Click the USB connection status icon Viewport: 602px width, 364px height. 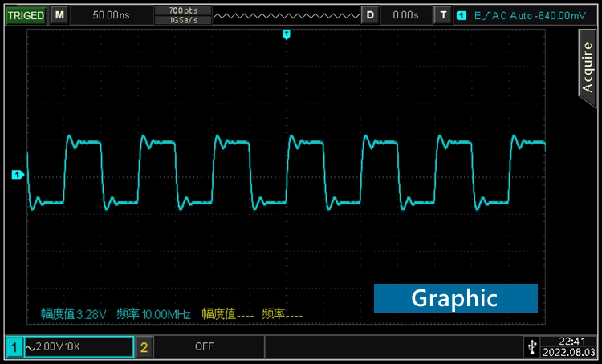tap(531, 347)
